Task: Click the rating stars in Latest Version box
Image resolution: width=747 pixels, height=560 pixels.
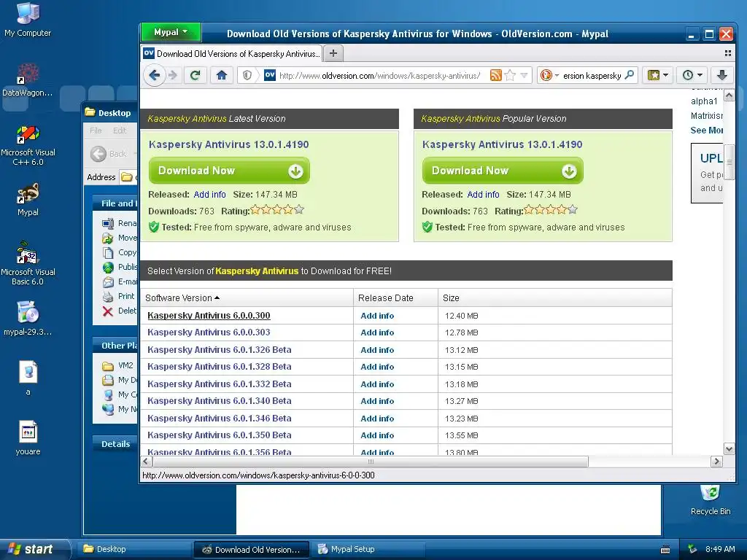Action: 277,209
